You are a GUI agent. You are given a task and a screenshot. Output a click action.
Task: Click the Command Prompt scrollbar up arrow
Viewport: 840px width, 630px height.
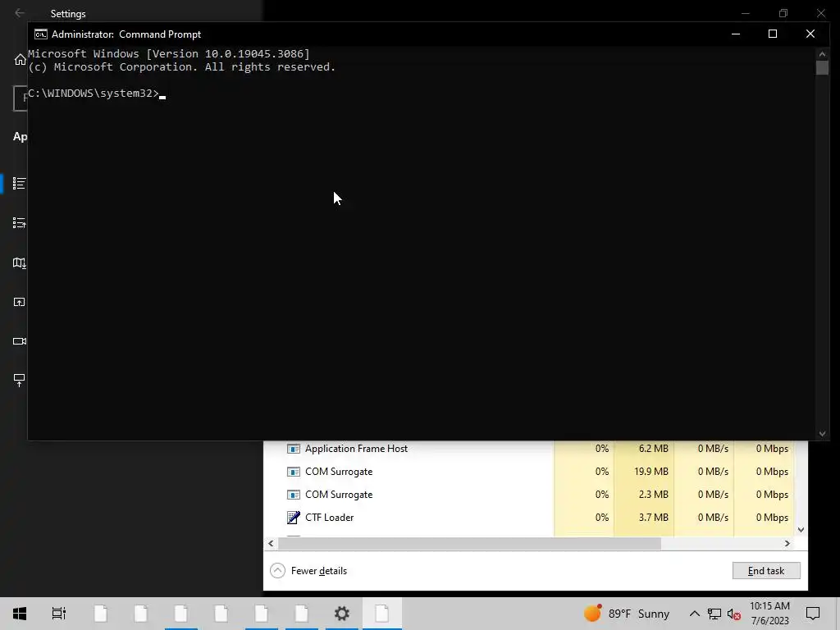(x=822, y=53)
